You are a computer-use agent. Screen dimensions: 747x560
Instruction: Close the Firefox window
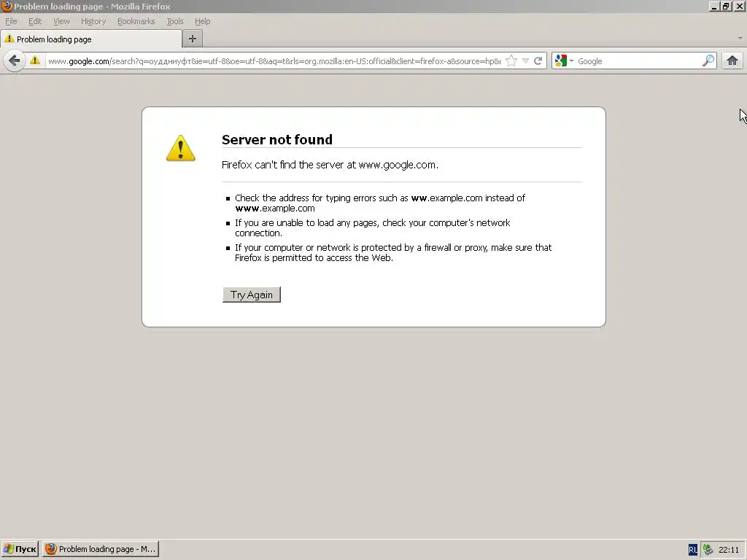tap(738, 6)
